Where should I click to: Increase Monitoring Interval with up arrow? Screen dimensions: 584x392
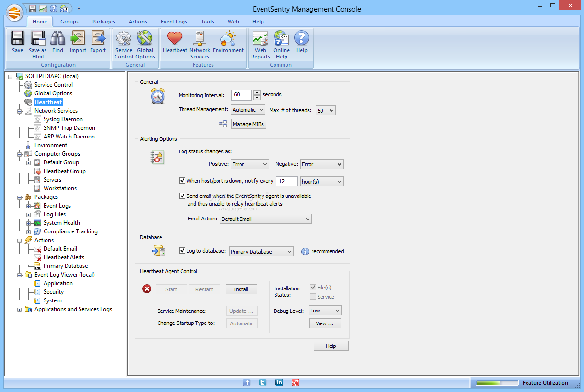(257, 92)
